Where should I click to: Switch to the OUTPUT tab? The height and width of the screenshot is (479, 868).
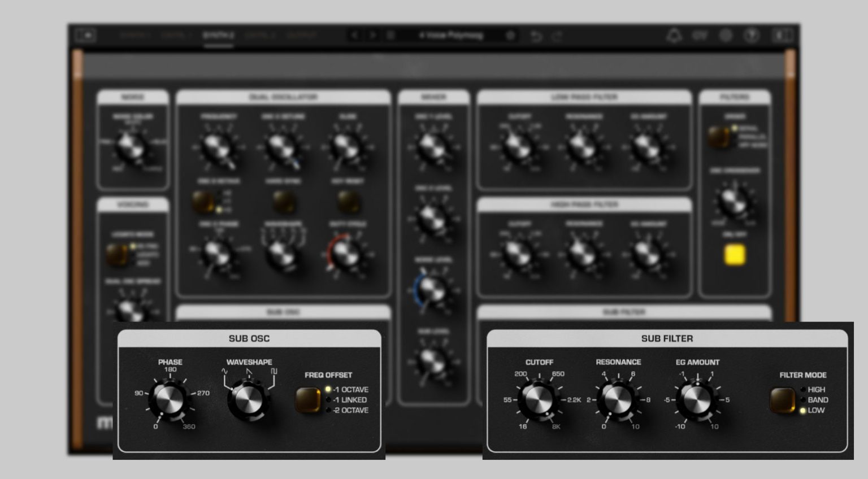point(302,35)
